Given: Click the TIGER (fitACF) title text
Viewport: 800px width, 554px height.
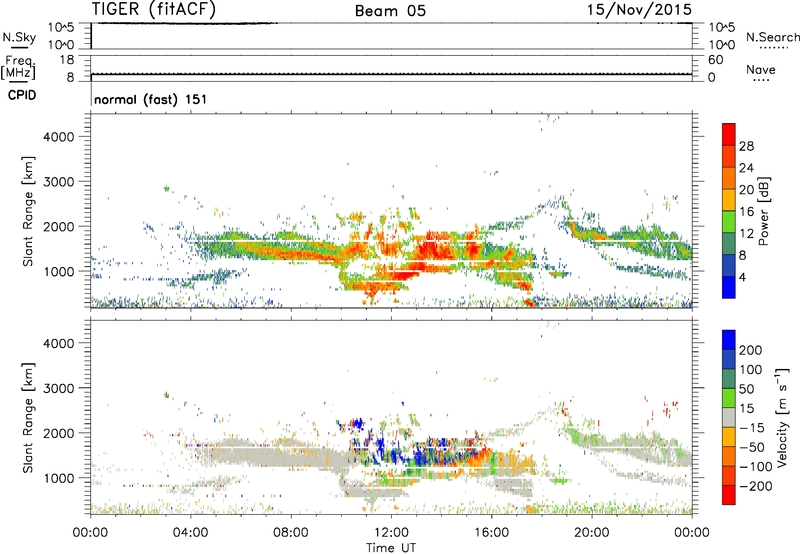Looking at the screenshot, I should coord(154,9).
